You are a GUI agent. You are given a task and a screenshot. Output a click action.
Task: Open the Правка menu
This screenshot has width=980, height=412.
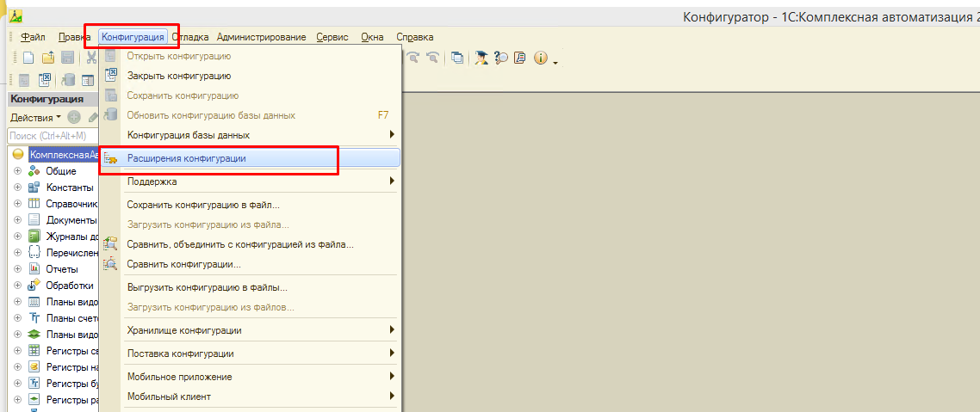[x=74, y=37]
